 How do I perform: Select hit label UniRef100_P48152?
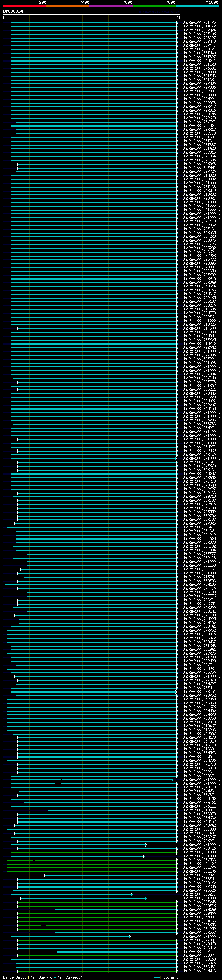[x=199, y=821]
